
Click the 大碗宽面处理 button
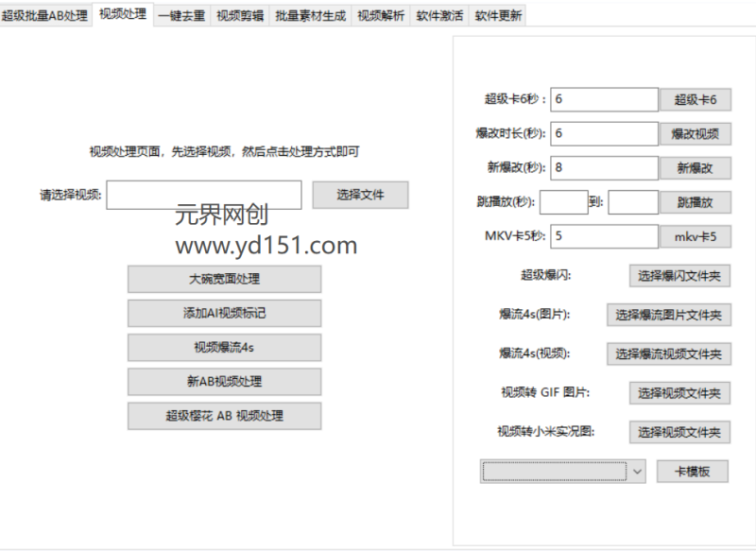pos(223,279)
